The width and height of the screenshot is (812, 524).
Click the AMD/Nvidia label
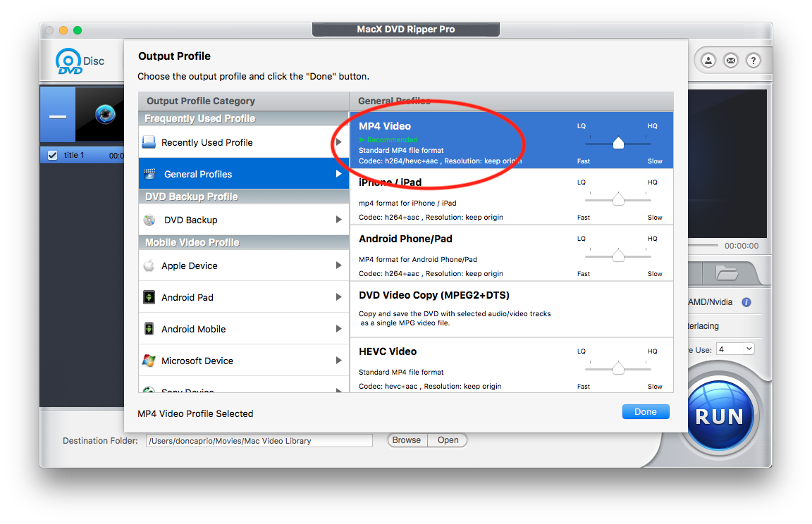pos(710,302)
